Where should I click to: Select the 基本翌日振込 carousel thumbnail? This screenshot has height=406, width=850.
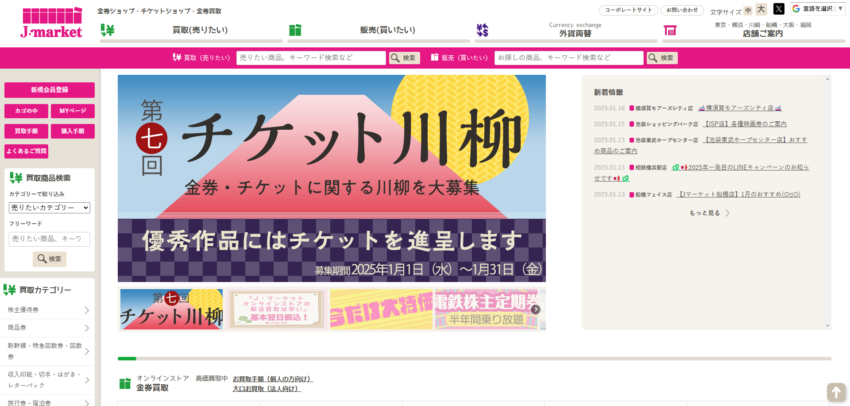(276, 310)
